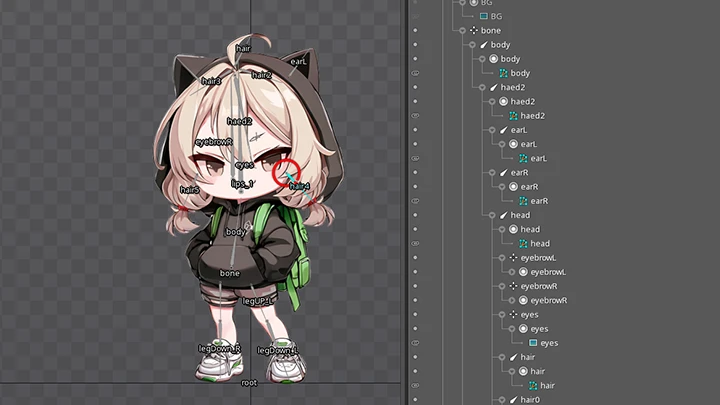This screenshot has height=405, width=720.
Task: Click the earL mesh attachment icon
Action: click(x=523, y=158)
